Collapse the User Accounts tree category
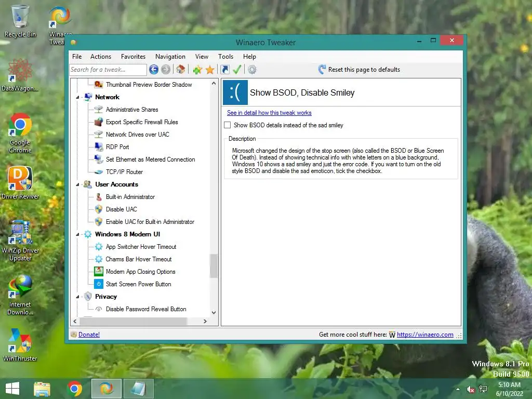Viewport: 532px width, 399px height. (x=78, y=184)
